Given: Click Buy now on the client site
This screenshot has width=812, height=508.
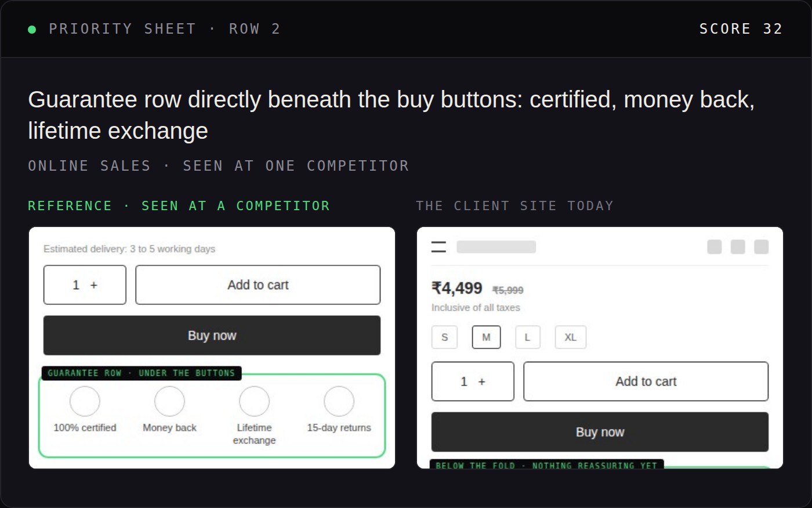Looking at the screenshot, I should click(600, 432).
